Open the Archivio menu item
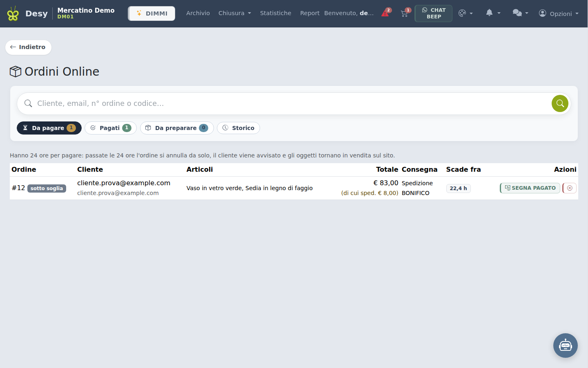Viewport: 588px width, 368px height. coord(198,13)
